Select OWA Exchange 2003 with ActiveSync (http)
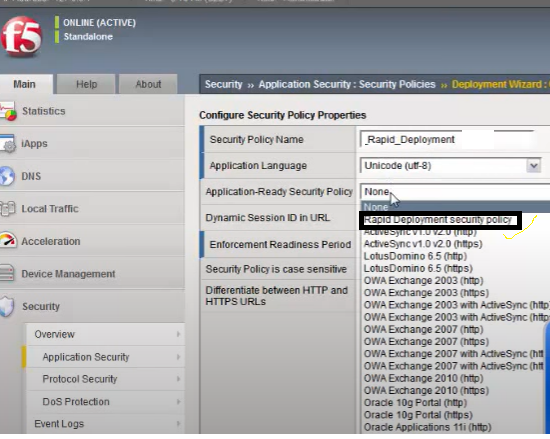 [457, 305]
